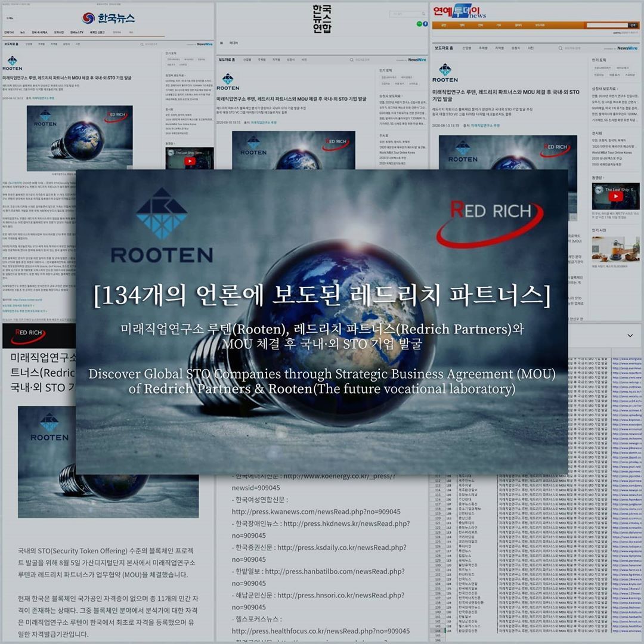Expand the chevron dropdown above the spreadsheet

(630, 336)
